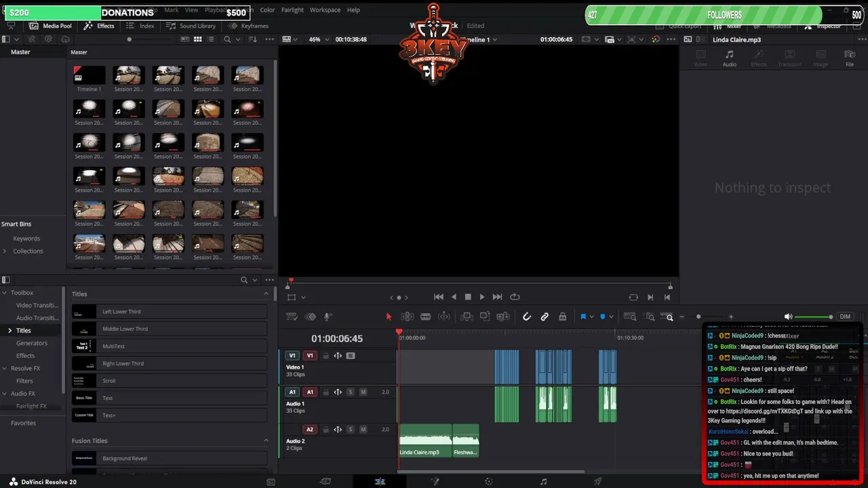
Task: Click the Full Extent Zoom icon
Action: 630,317
